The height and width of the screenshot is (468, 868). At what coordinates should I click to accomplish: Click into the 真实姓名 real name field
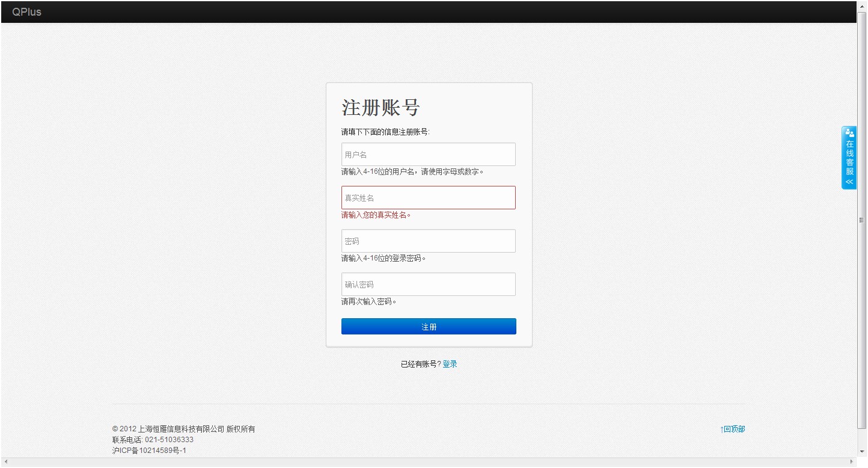click(428, 198)
